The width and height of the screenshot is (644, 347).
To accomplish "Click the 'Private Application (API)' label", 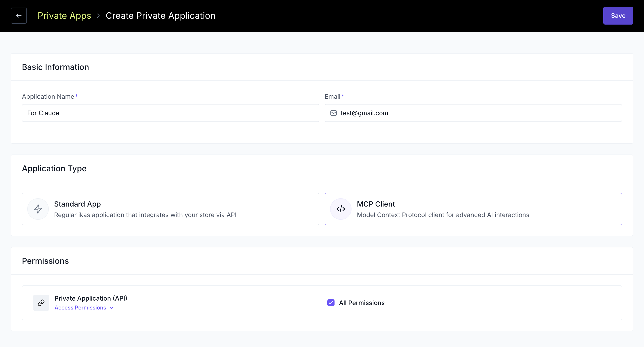I will (x=91, y=298).
